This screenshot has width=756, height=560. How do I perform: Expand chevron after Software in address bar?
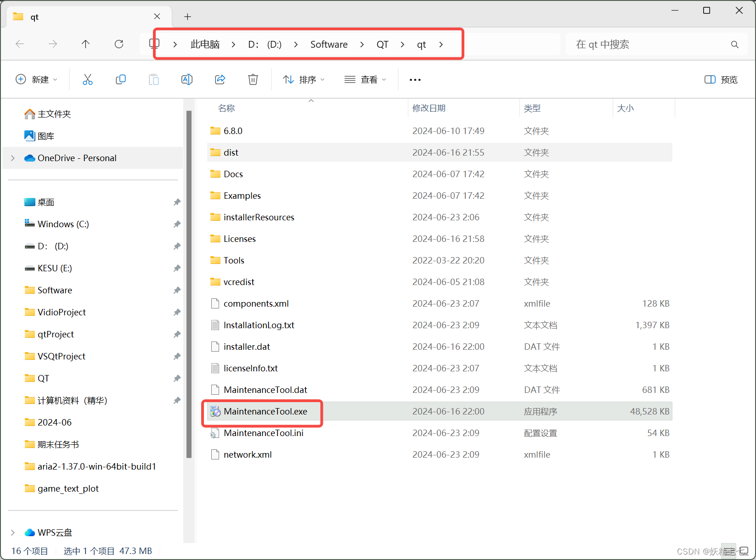coord(362,45)
